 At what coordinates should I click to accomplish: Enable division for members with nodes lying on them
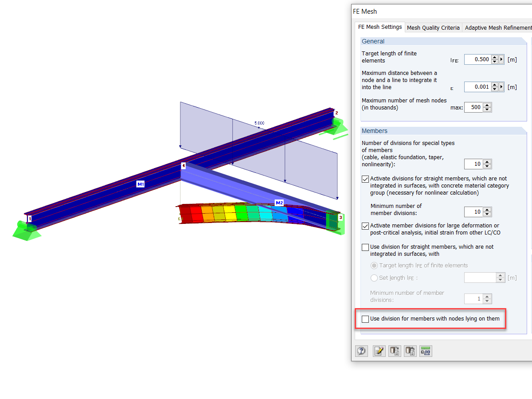[365, 319]
